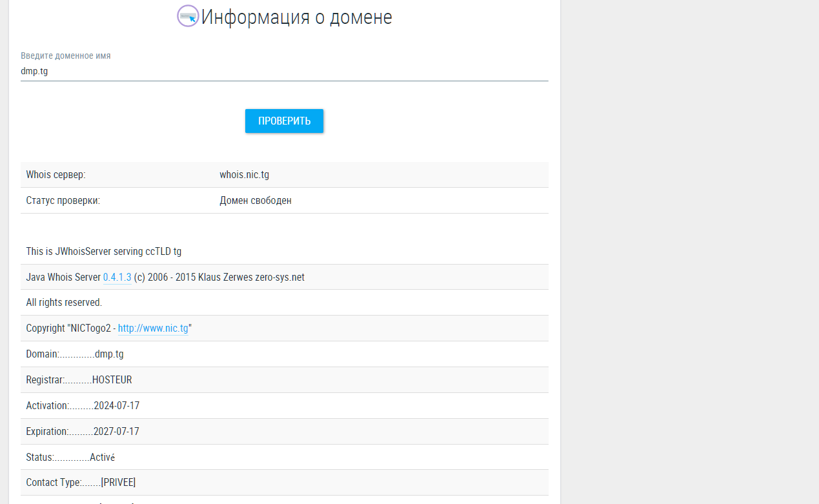Click the domain name input field
The height and width of the screenshot is (504, 819).
[284, 71]
